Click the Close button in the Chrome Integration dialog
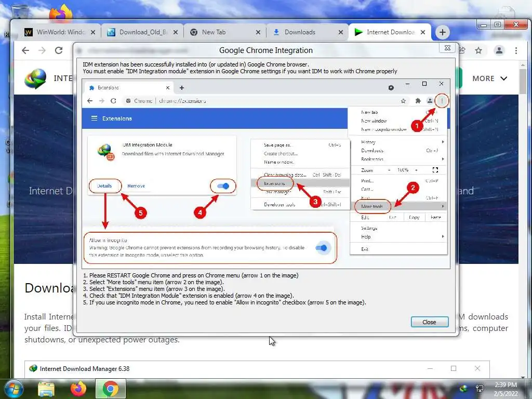The height and width of the screenshot is (399, 532). 430,322
